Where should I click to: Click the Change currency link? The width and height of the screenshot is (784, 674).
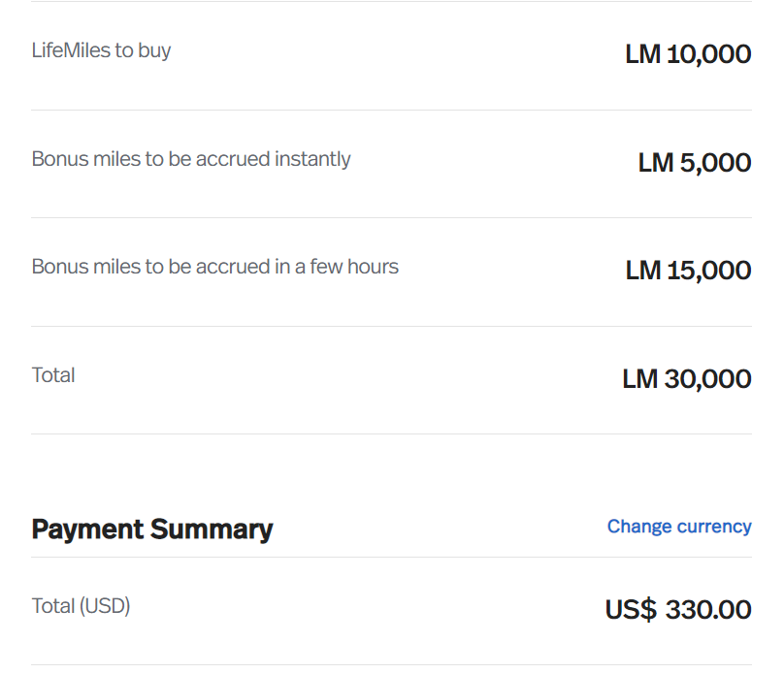coord(679,527)
